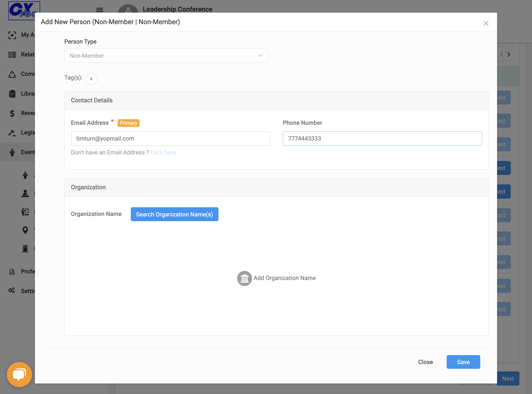Click the Leadership Conference title

(x=178, y=9)
